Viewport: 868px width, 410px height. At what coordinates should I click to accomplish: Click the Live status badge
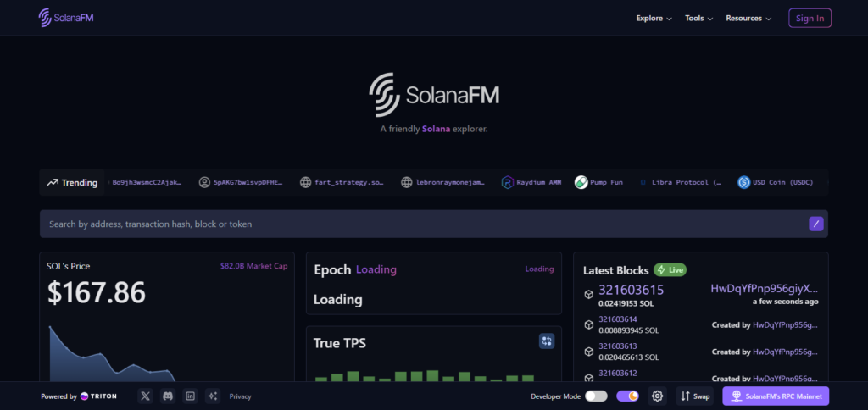click(x=670, y=270)
